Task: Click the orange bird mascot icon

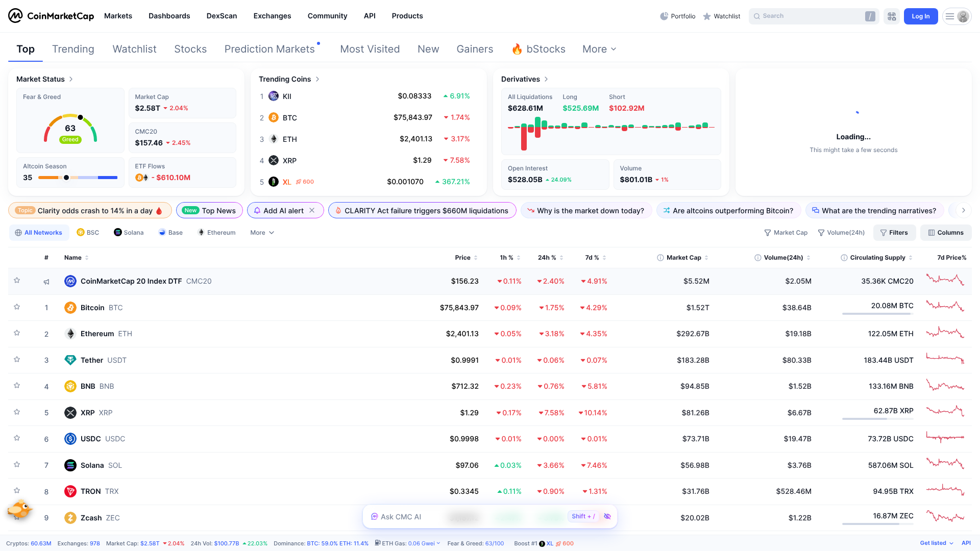Action: point(19,509)
